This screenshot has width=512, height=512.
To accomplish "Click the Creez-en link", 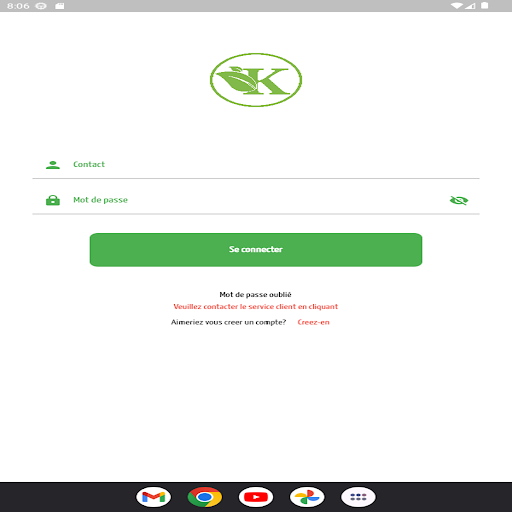I will [313, 322].
